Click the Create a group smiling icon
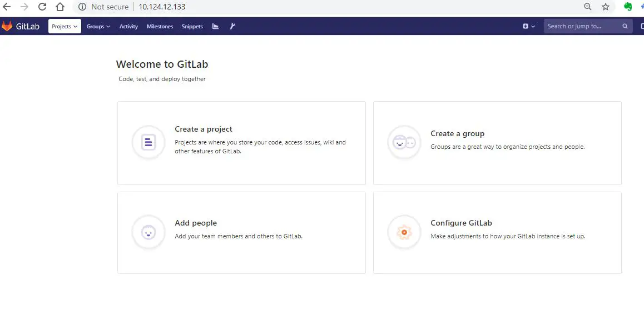644x325 pixels. [404, 142]
